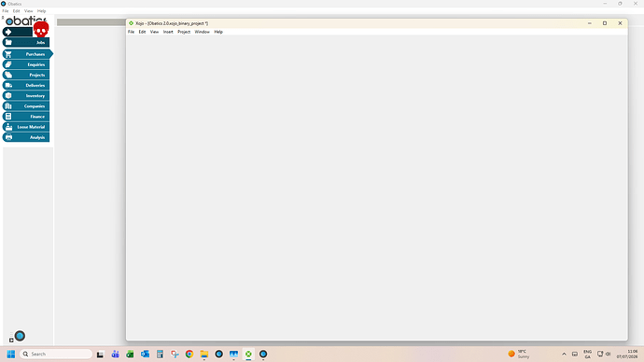Close the Xojo window
Image resolution: width=644 pixels, height=362 pixels.
point(620,23)
